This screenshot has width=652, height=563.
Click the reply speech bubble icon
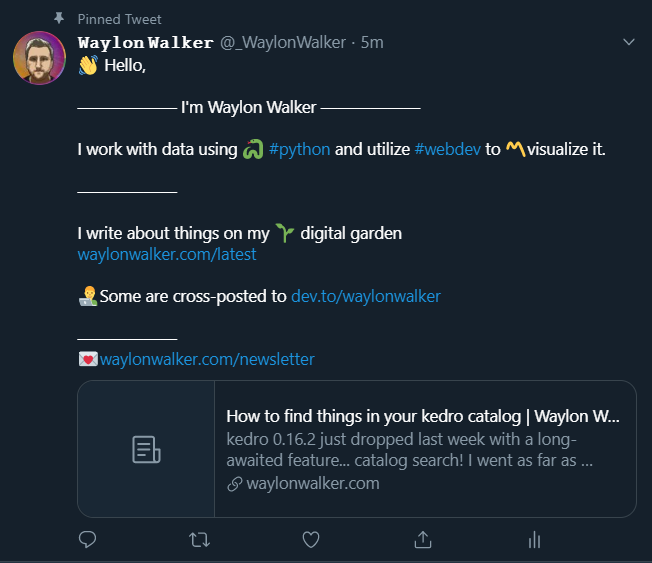(x=88, y=540)
